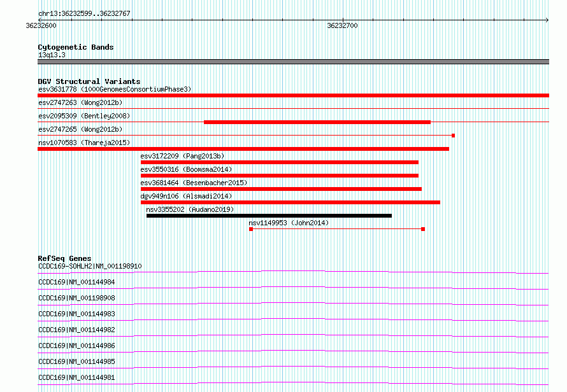This screenshot has height=392, width=567.
Task: Click the right endpoint square of nsv1149953
Action: coord(423,229)
